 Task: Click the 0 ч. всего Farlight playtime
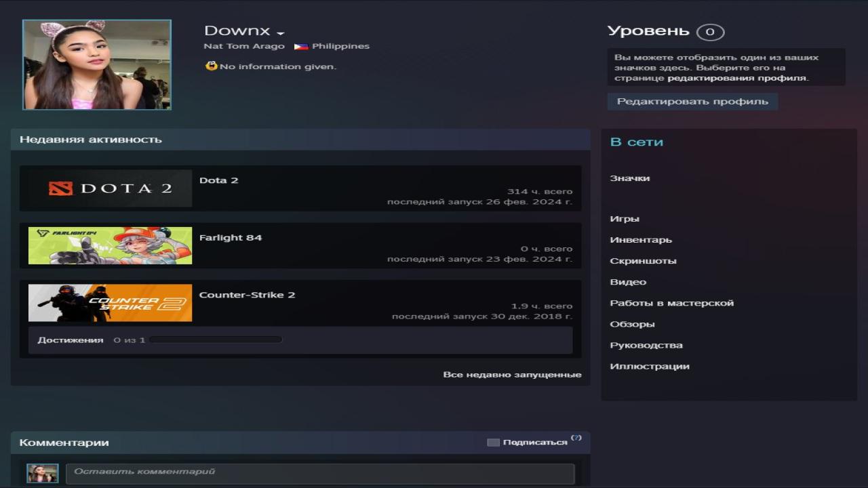547,249
